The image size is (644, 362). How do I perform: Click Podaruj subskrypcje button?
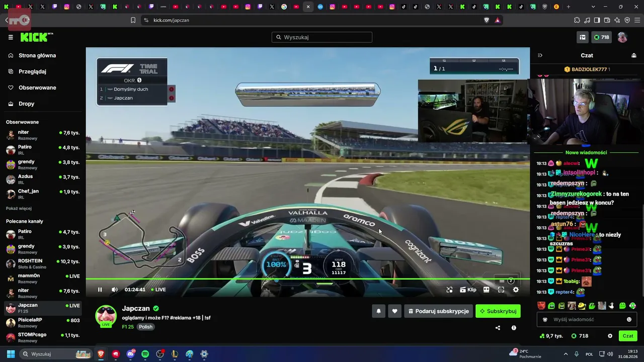point(439,311)
